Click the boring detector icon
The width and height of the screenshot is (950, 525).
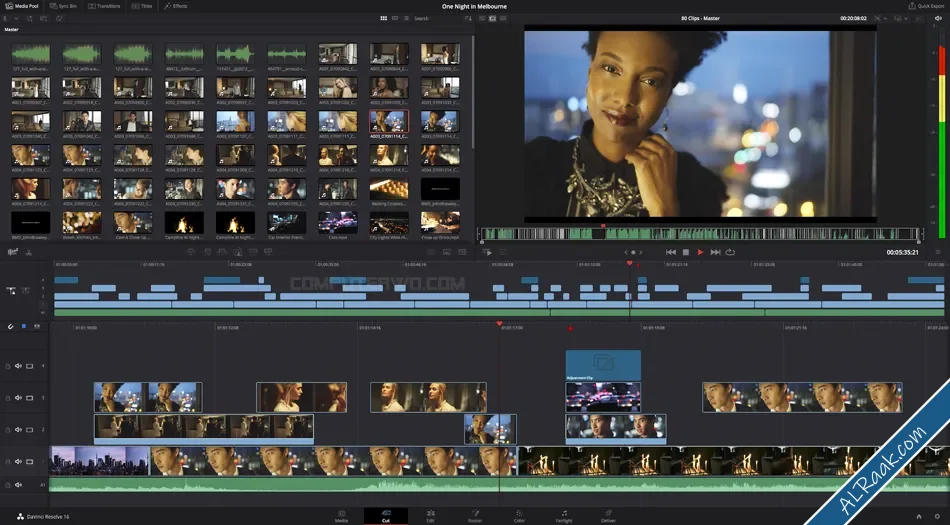click(x=12, y=252)
